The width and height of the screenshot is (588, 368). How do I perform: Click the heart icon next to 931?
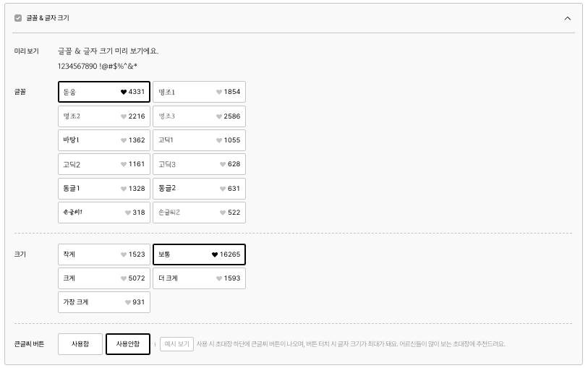[x=128, y=302]
